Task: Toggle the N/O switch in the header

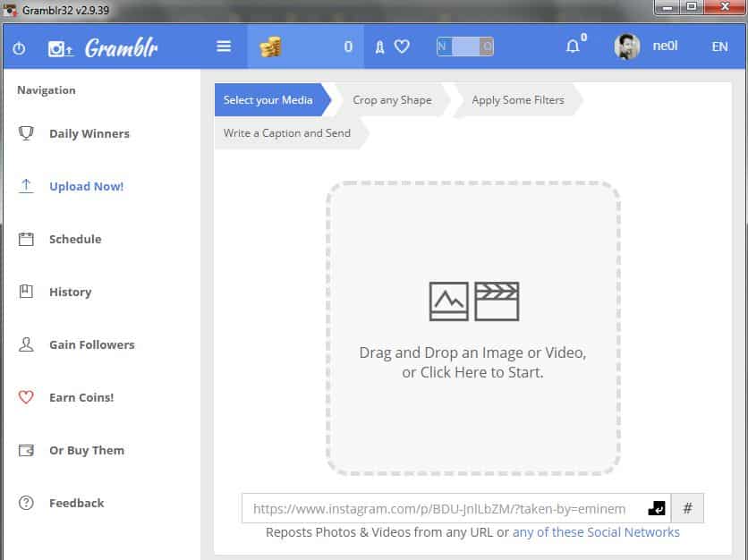Action: [465, 47]
